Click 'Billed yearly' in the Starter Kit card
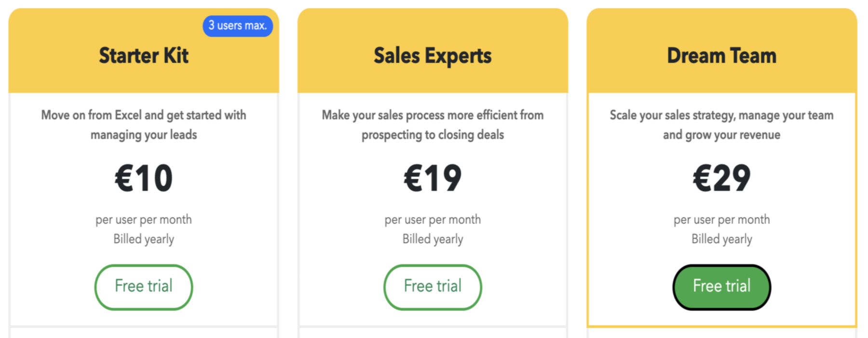 pos(144,239)
